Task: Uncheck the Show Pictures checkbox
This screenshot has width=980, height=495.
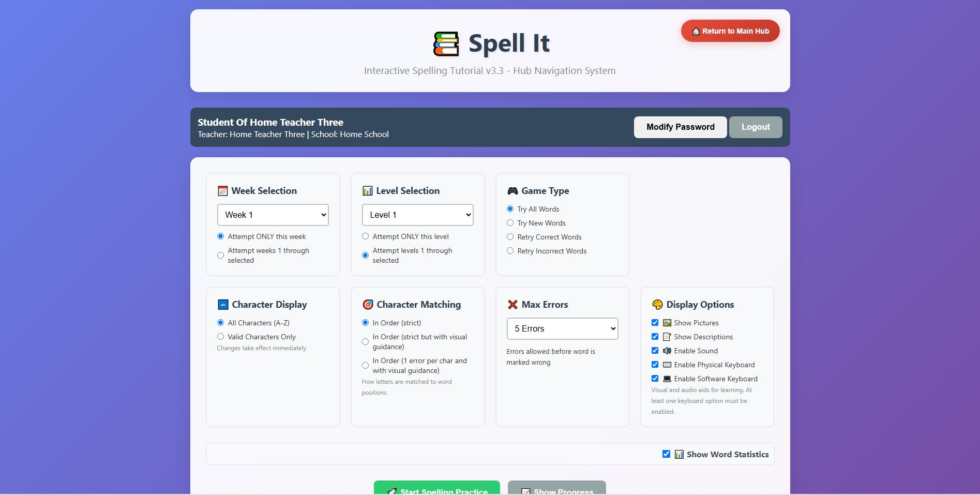Action: click(655, 323)
